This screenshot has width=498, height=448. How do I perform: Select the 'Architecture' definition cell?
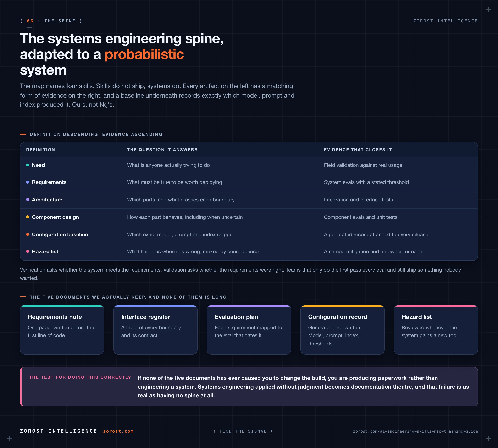pos(47,200)
